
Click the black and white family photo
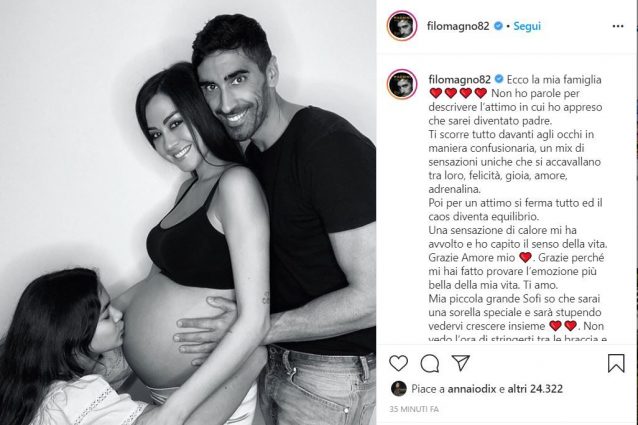(188, 212)
